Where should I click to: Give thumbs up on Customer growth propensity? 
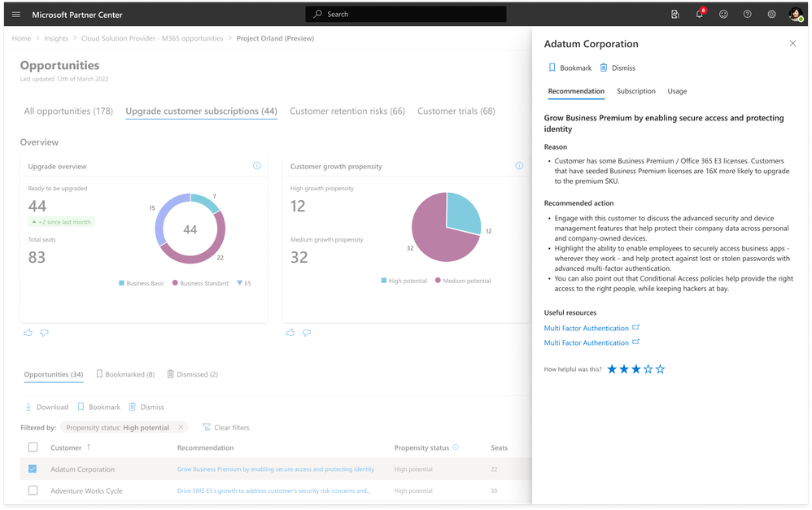pos(290,333)
